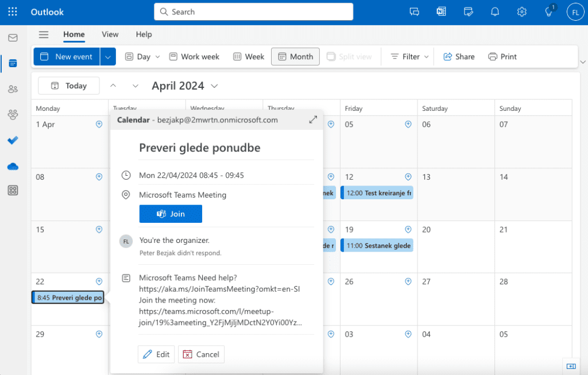Open the Mail icon in sidebar
Viewport: 588px width, 375px height.
(13, 38)
